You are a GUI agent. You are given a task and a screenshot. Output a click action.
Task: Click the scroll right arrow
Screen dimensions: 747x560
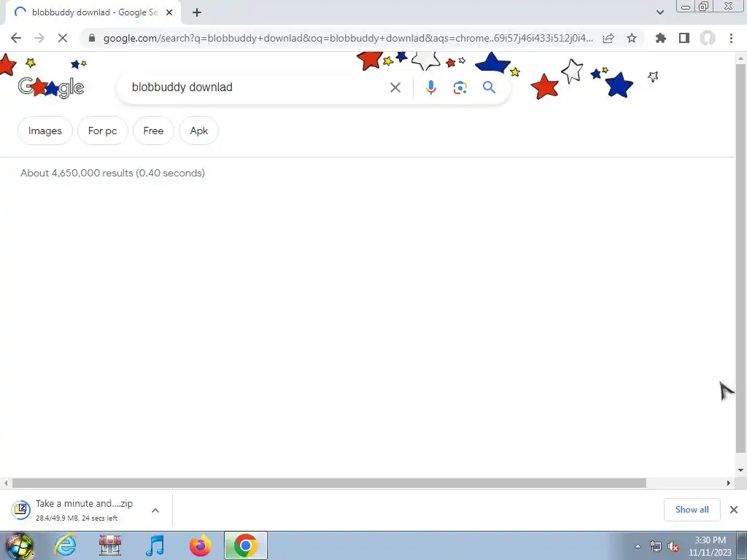[x=729, y=483]
